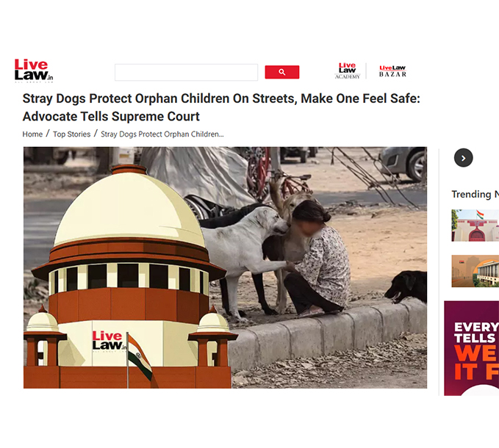Click the LiveLaw watermark on the image
499x448 pixels.
pos(109,342)
